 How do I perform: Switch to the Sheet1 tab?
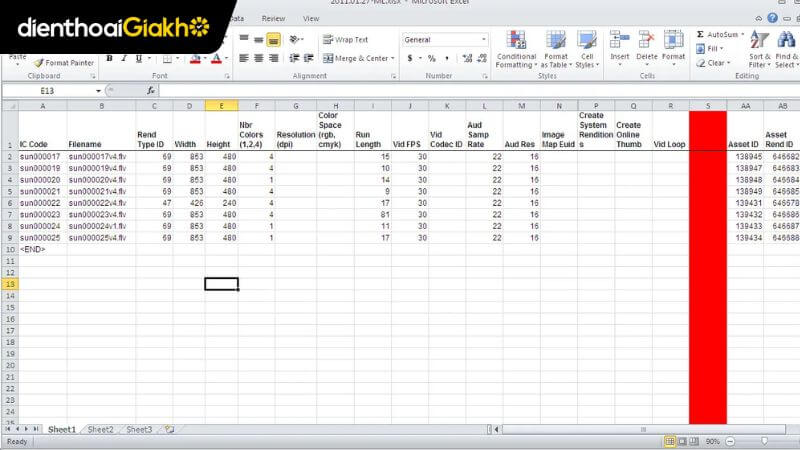point(61,430)
